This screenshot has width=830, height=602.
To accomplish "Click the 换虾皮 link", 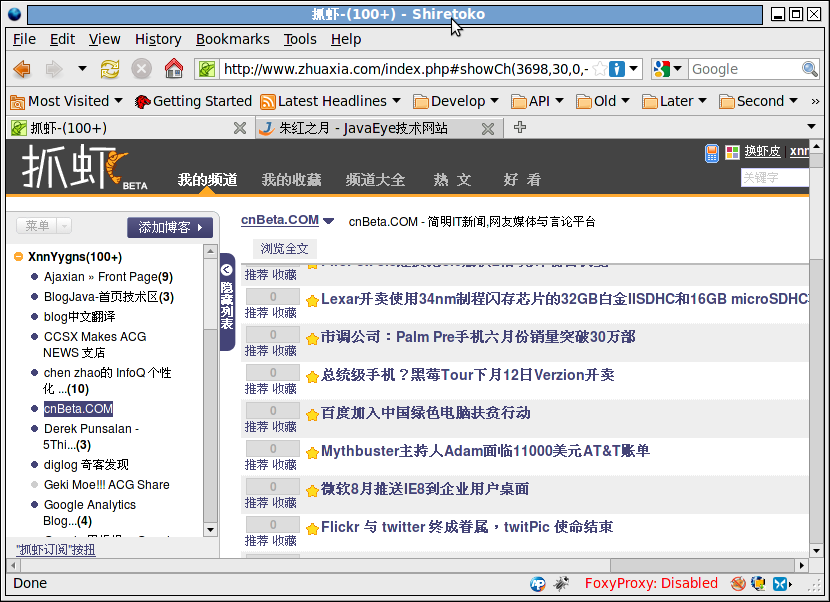I will [x=762, y=151].
